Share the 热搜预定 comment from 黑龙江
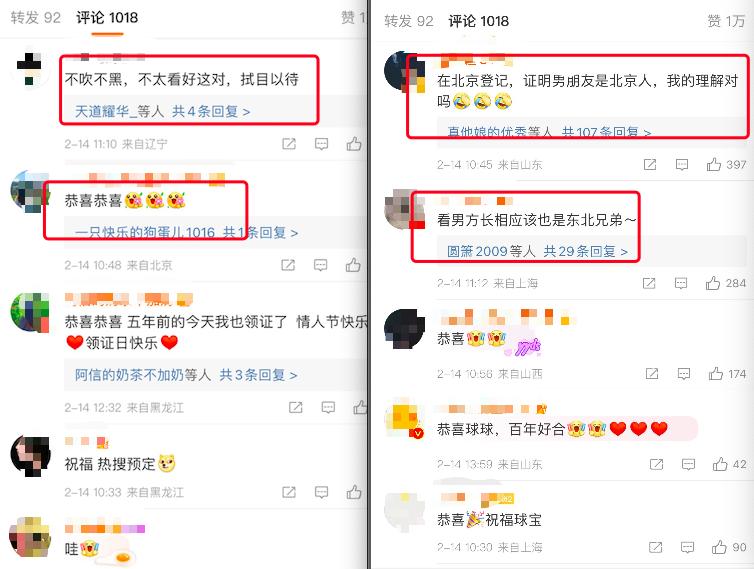The height and width of the screenshot is (569, 754). [289, 492]
